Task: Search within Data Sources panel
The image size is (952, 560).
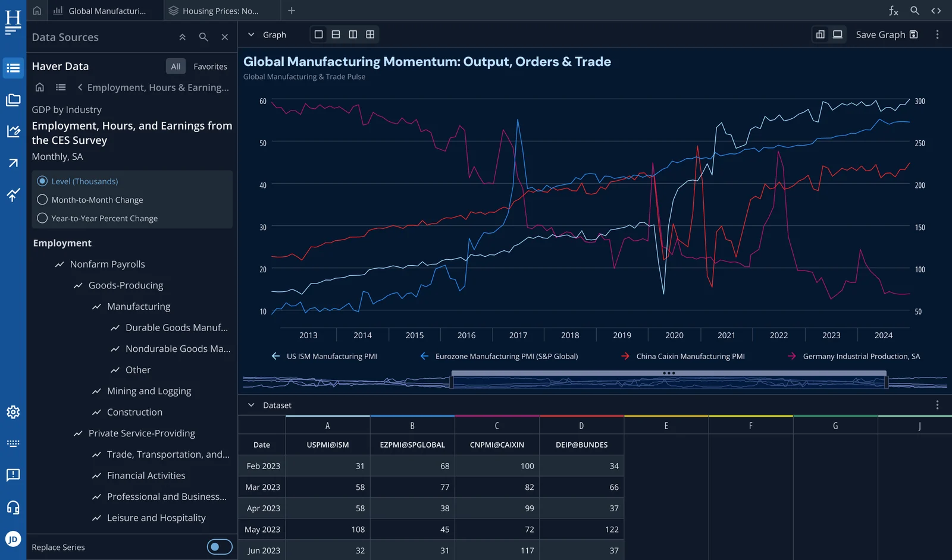Action: [203, 37]
